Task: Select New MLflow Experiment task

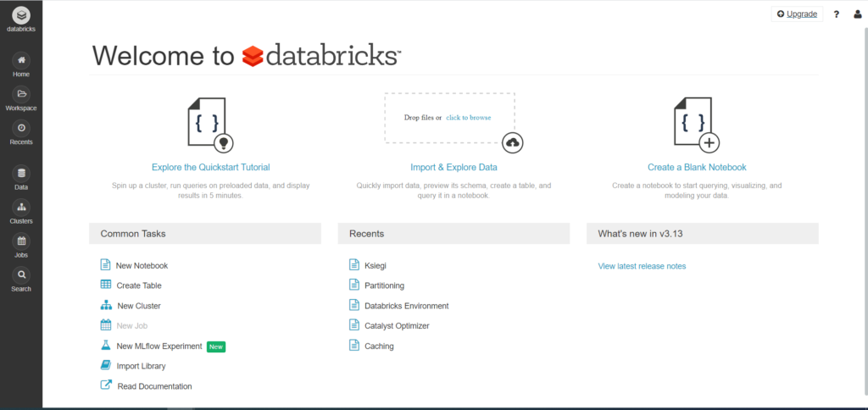Action: 159,346
